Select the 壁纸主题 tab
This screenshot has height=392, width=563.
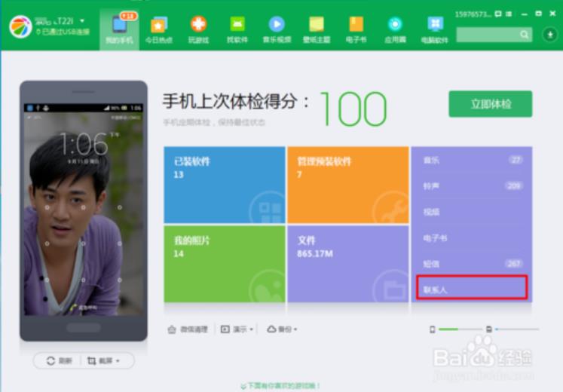317,29
